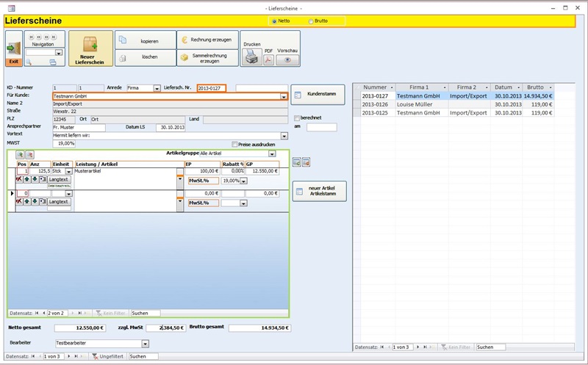The height and width of the screenshot is (365, 588).
Task: Click the insert icon beside position 1 arrows
Action: [x=43, y=179]
